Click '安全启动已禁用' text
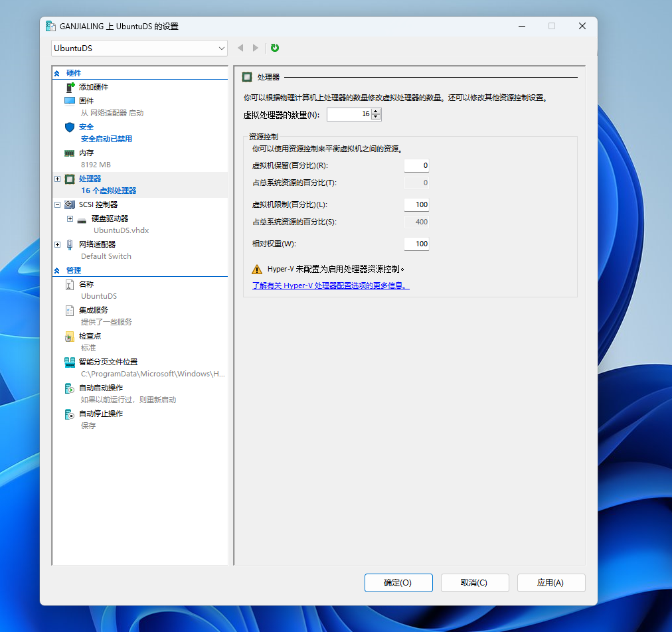 click(106, 139)
